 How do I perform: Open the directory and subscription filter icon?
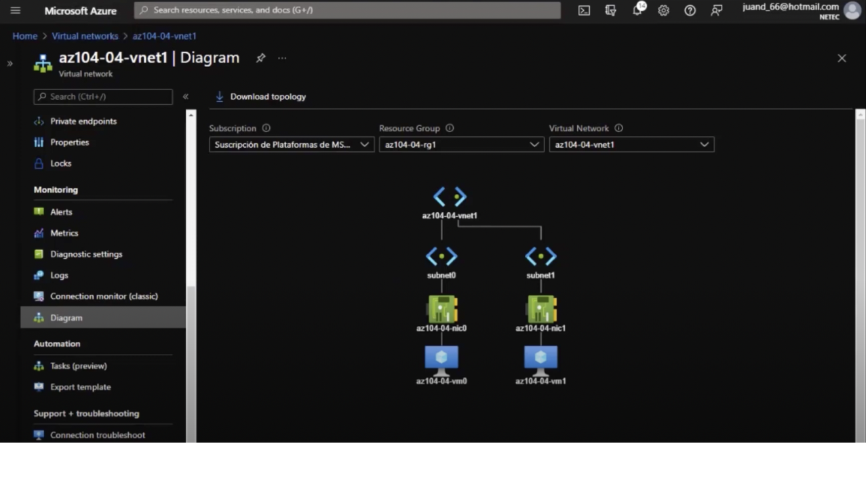610,11
